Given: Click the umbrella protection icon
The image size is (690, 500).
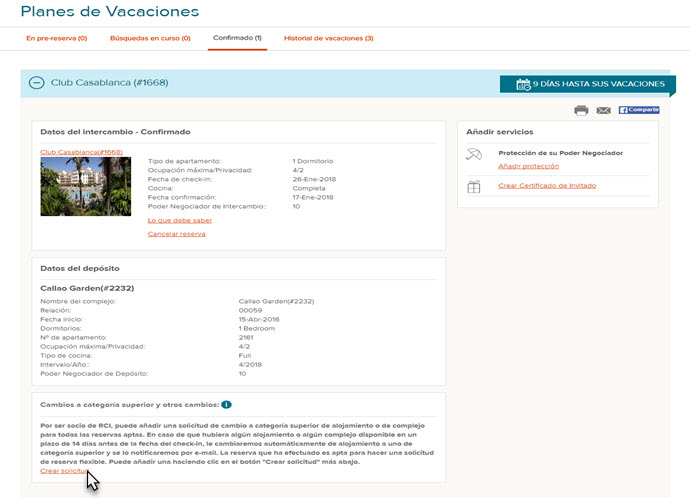Looking at the screenshot, I should pyautogui.click(x=474, y=154).
